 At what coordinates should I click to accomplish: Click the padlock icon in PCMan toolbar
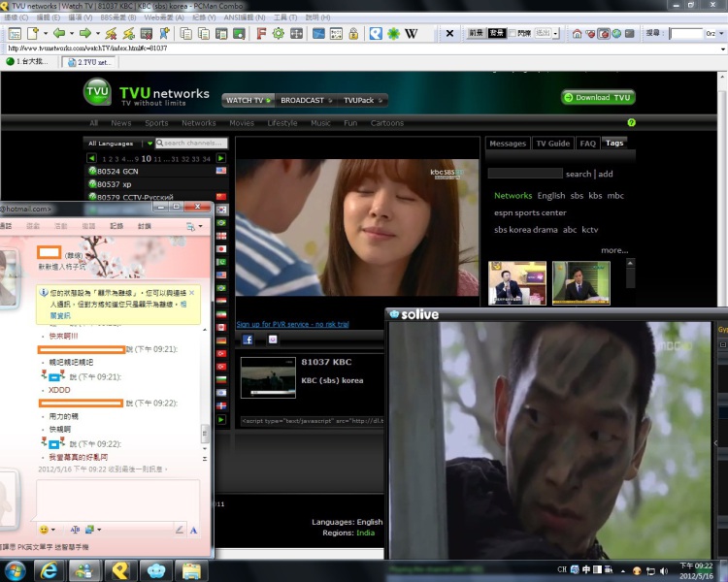pos(353,33)
